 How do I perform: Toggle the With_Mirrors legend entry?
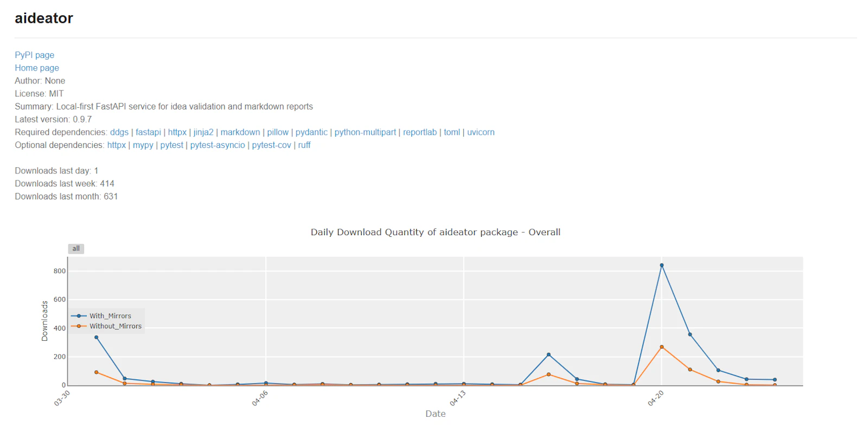pos(106,316)
